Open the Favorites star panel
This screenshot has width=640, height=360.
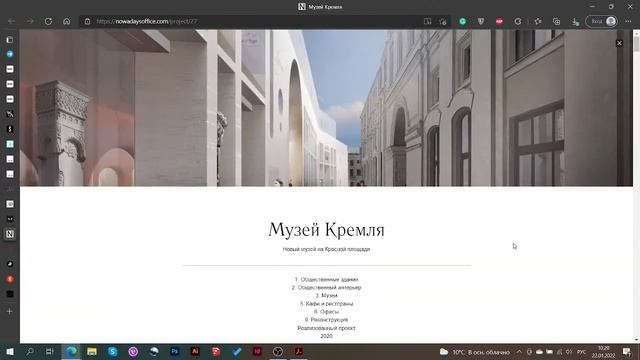click(538, 21)
